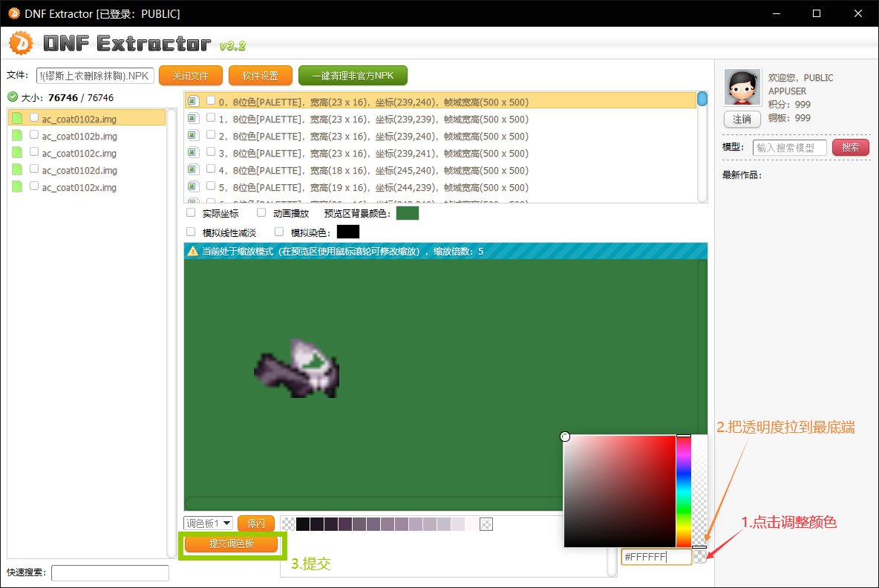Click the image icon of frame 2 row

194,135
